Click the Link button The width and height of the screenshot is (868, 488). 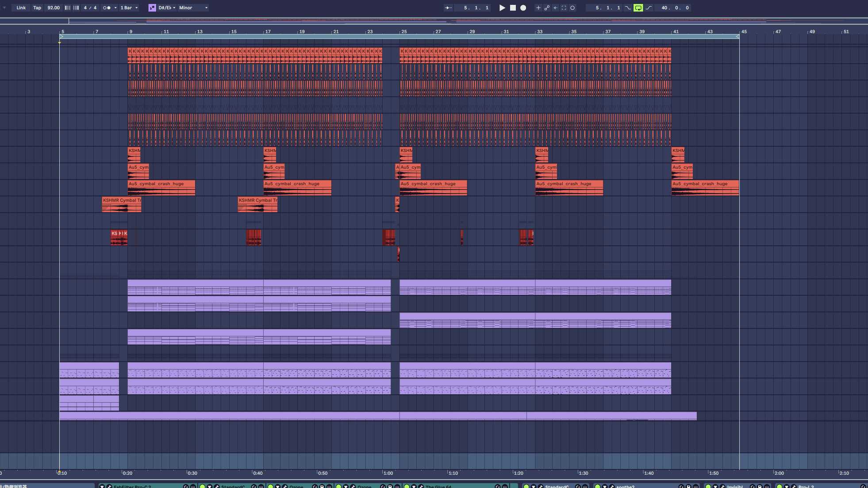coord(21,8)
